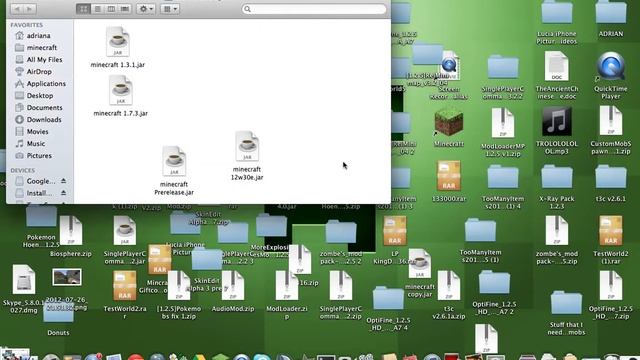The height and width of the screenshot is (360, 640).
Task: Switch Finder to icon view
Action: click(x=83, y=9)
